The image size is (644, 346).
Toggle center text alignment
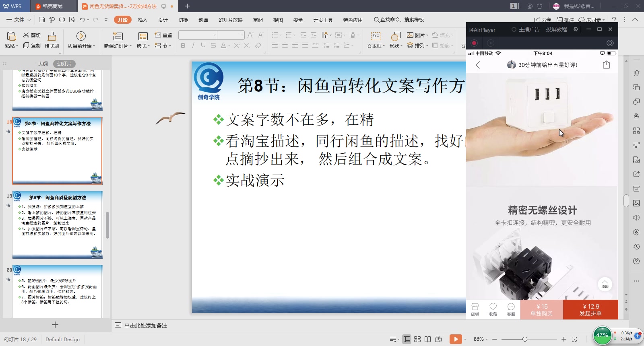[285, 45]
